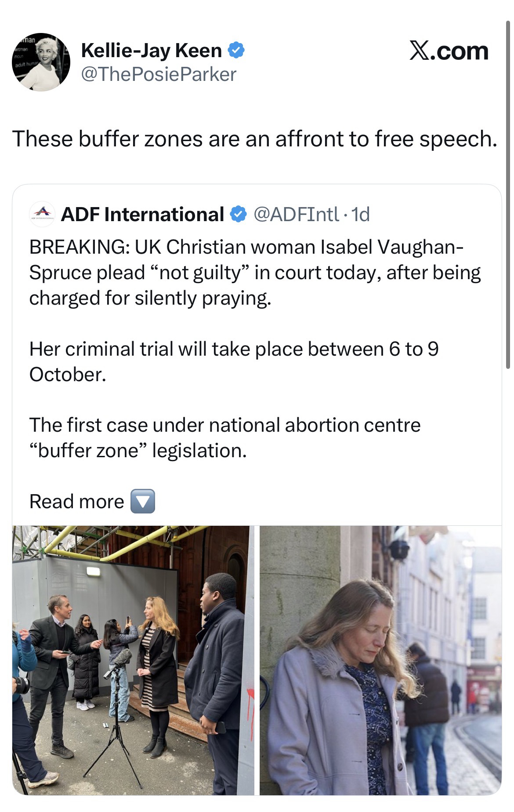The height and width of the screenshot is (812, 514).
Task: Click the @ADFIntl handle
Action: pyautogui.click(x=296, y=215)
